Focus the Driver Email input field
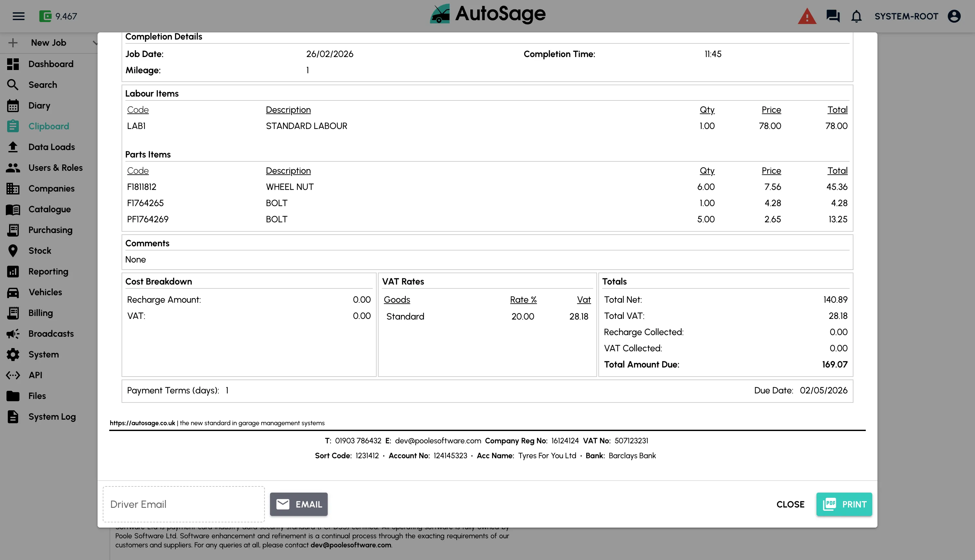 click(x=184, y=504)
